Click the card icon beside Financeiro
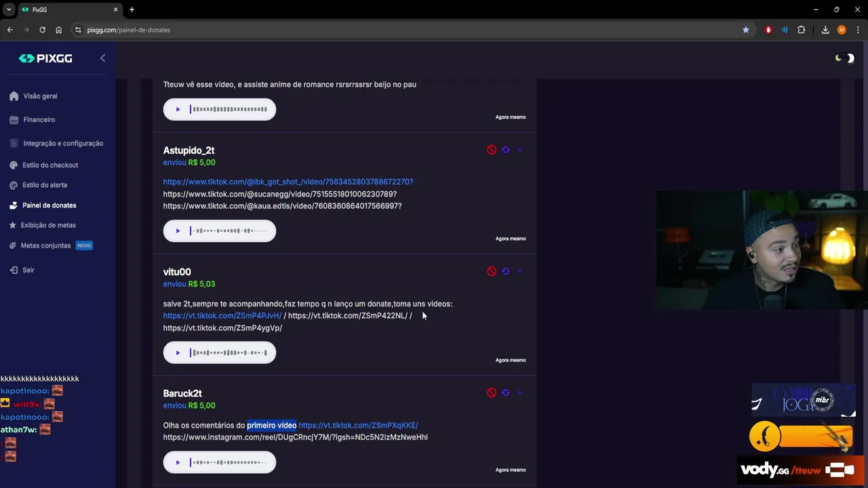 [x=14, y=120]
